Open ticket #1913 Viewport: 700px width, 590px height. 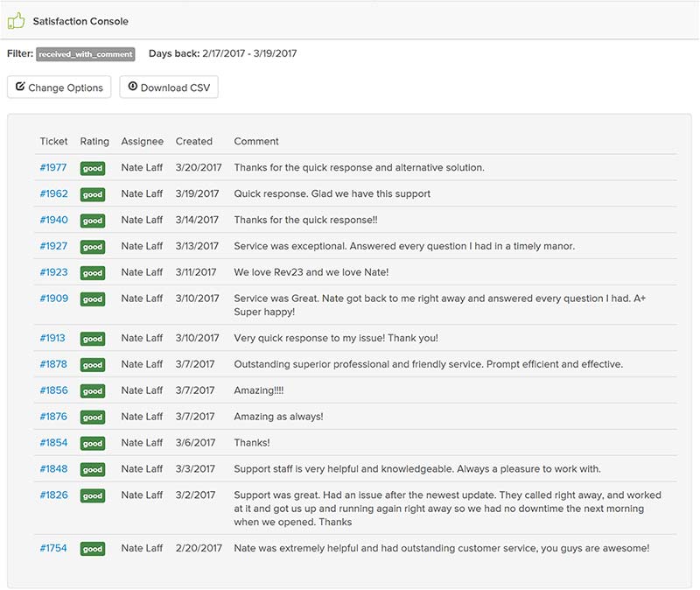[x=52, y=338]
